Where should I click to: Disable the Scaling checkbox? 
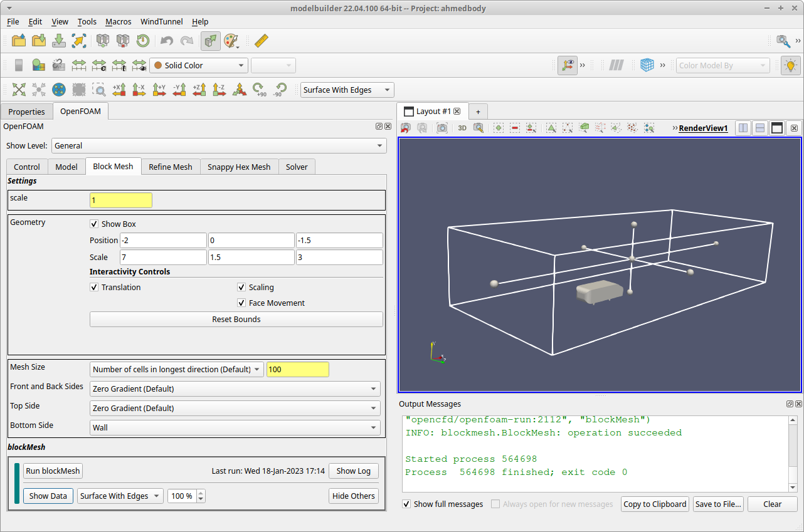[x=241, y=287]
